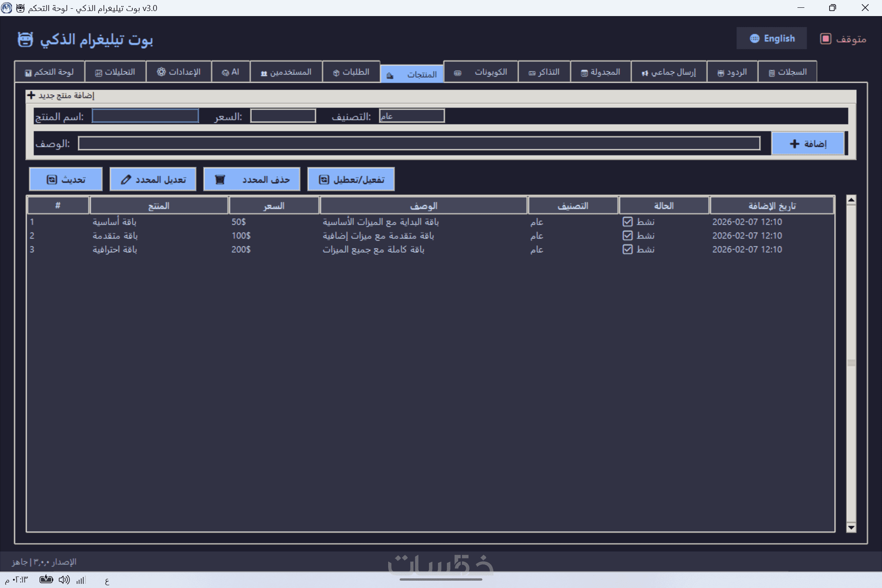Screen dimensions: 882x588
Task: Click the refresh icon on تحديث button
Action: (51, 180)
